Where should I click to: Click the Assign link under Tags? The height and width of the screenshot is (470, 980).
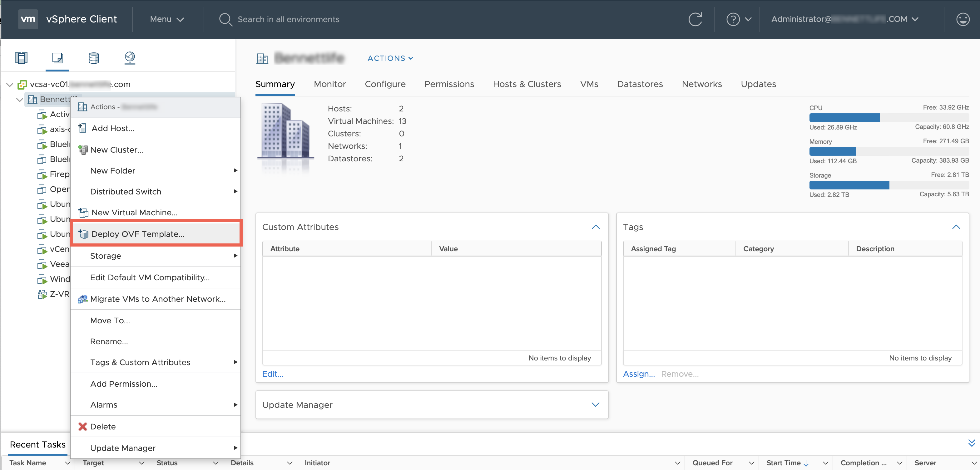click(x=638, y=374)
